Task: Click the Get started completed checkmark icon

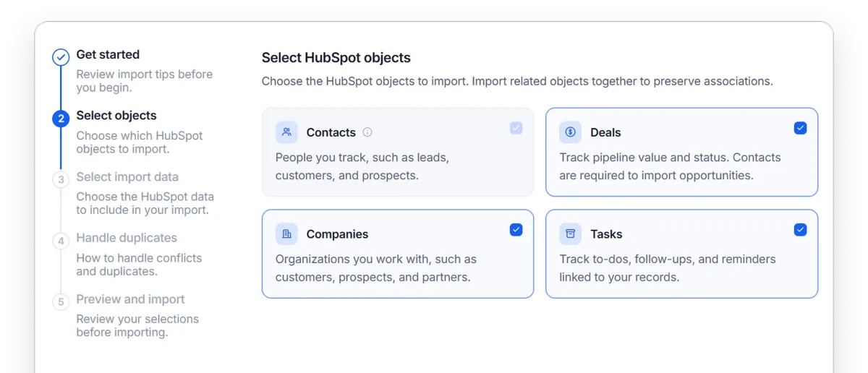Action: (61, 57)
